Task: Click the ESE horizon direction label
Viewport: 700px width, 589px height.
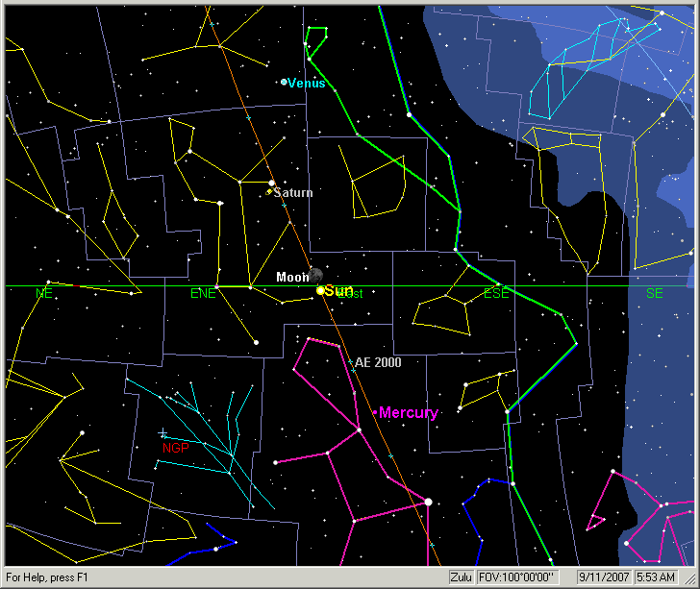Action: (496, 293)
